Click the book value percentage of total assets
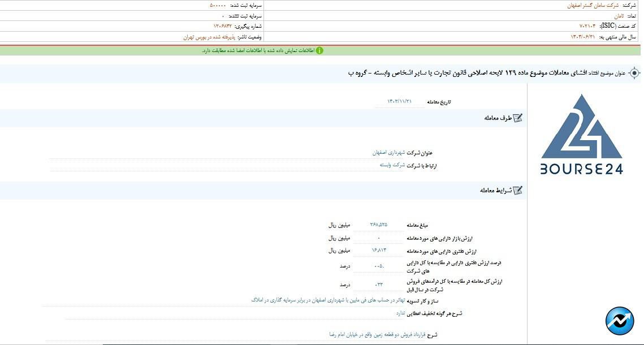The width and height of the screenshot is (644, 345). [x=378, y=266]
